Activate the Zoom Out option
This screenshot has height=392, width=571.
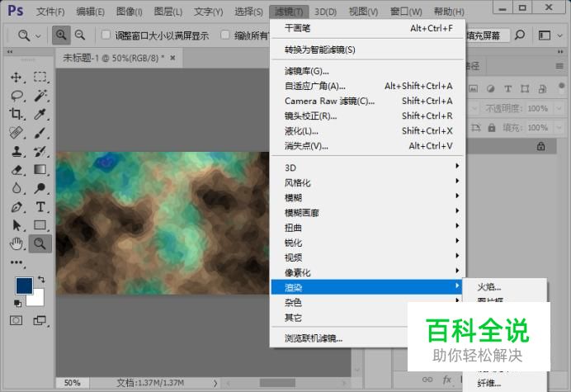80,35
